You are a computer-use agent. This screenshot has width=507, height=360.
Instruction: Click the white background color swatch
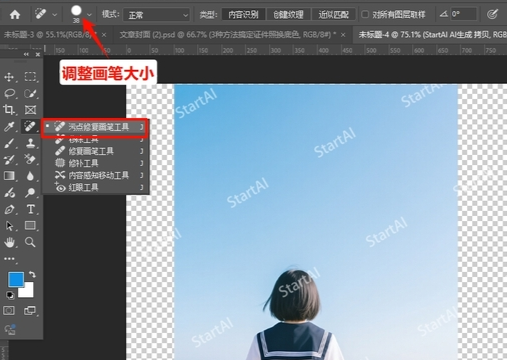coord(27,291)
